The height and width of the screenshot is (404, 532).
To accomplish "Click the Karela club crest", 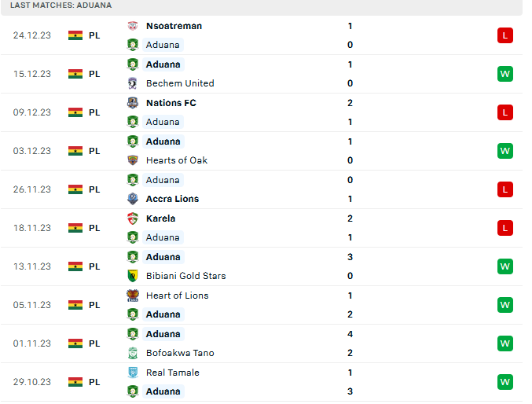I will coord(133,219).
